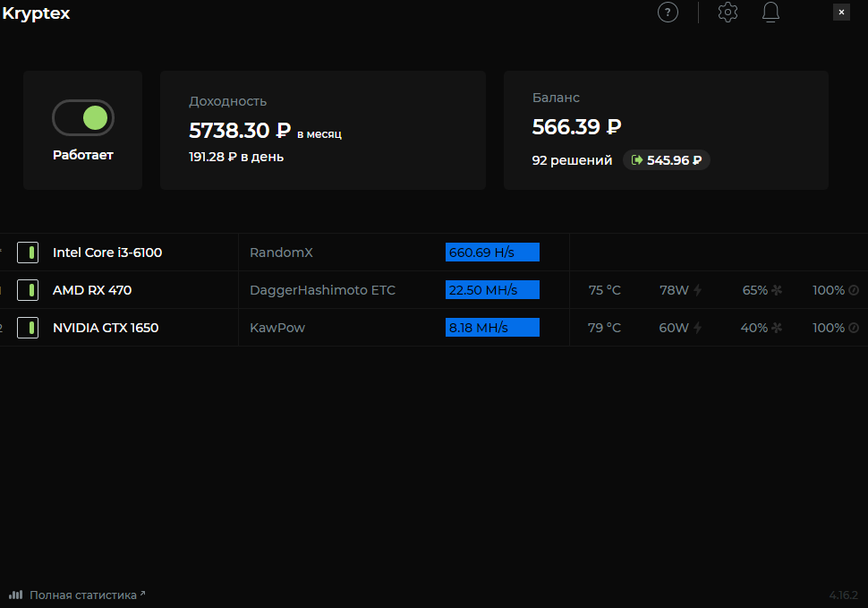The height and width of the screenshot is (608, 868).
Task: Click the 5738.30 ₽ monthly profit value
Action: (240, 131)
